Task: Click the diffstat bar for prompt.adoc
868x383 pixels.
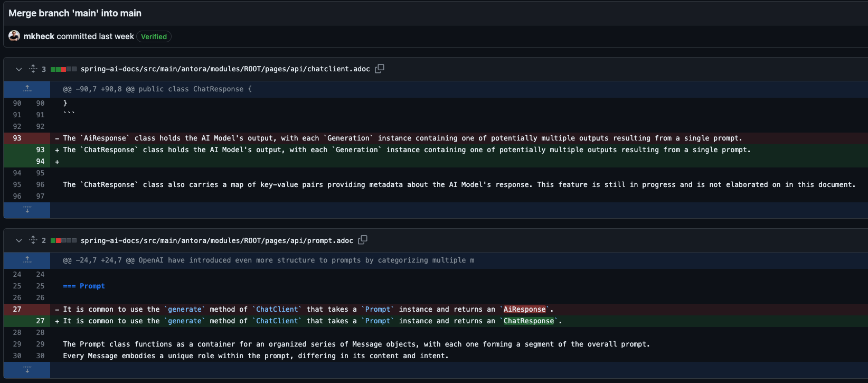Action: tap(64, 240)
